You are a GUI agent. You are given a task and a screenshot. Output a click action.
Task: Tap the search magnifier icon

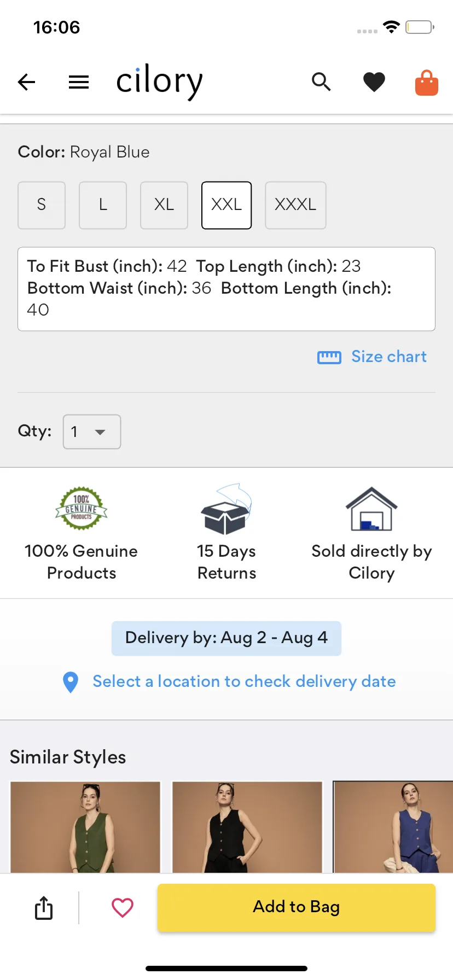(321, 82)
